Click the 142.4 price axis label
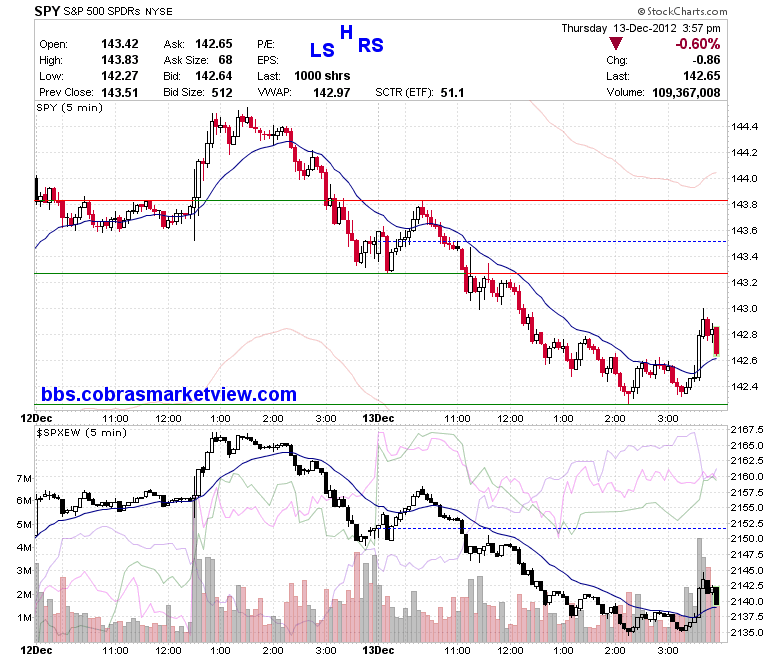The height and width of the screenshot is (659, 780). coord(744,386)
